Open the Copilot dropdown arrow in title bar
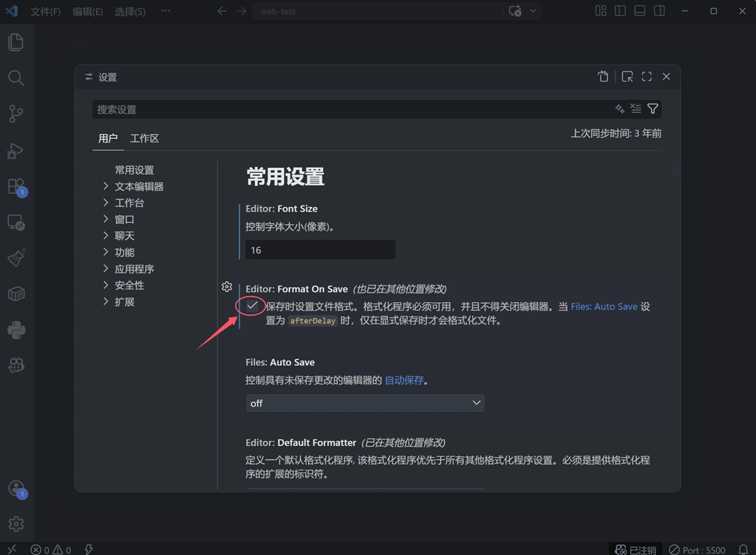This screenshot has width=756, height=555. (533, 11)
